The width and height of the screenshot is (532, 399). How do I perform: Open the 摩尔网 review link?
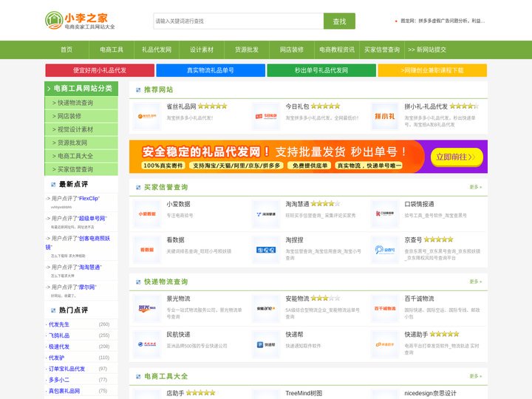pos(87,287)
